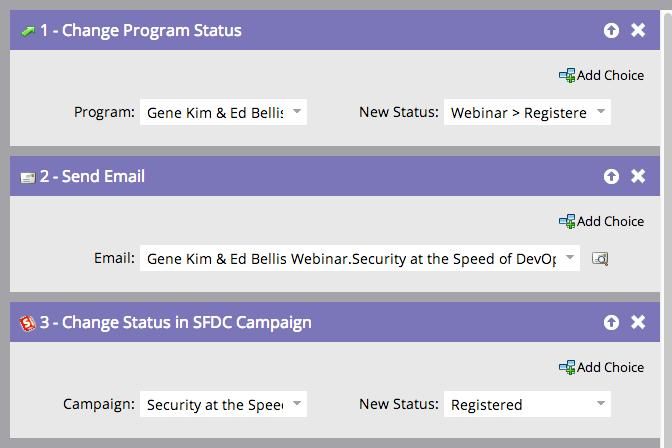
Task: Remove the Change Program Status step
Action: click(x=638, y=30)
